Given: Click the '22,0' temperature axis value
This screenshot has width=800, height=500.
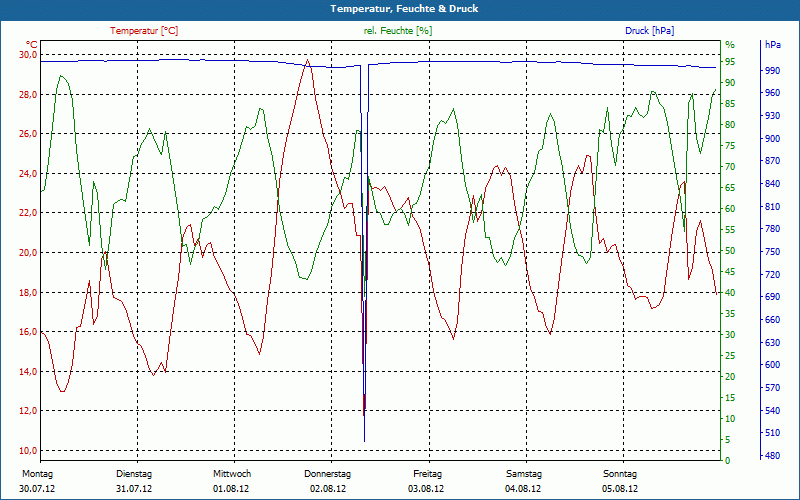Looking at the screenshot, I should coord(28,213).
